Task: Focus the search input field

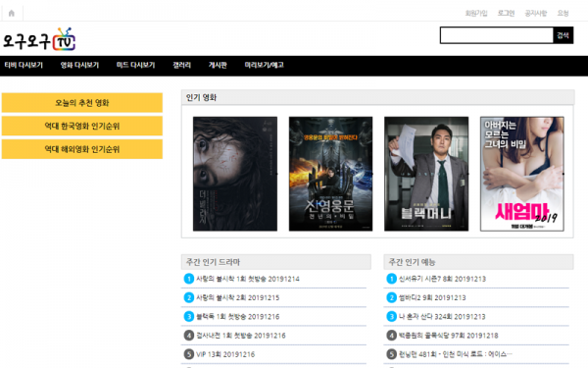Action: (x=497, y=35)
